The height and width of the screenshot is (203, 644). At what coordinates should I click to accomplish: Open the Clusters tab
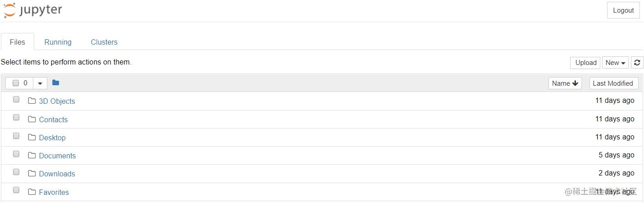coord(104,42)
